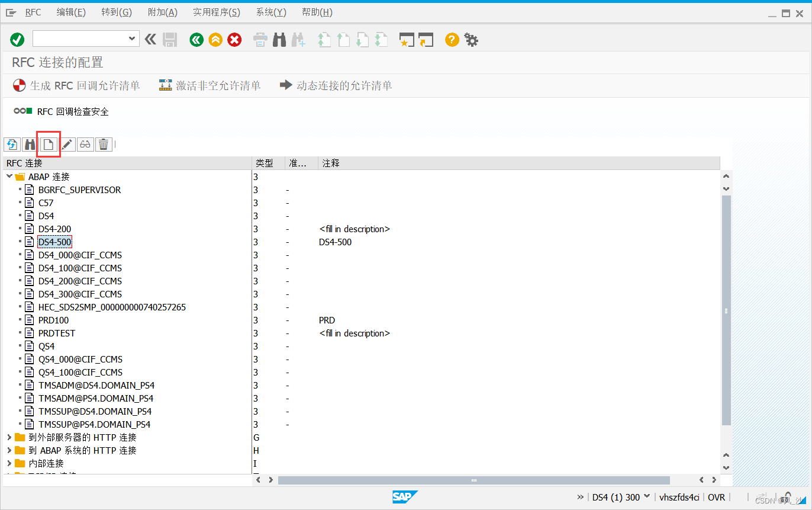The width and height of the screenshot is (812, 510).
Task: Click 激活非空允许清单 button
Action: click(210, 86)
